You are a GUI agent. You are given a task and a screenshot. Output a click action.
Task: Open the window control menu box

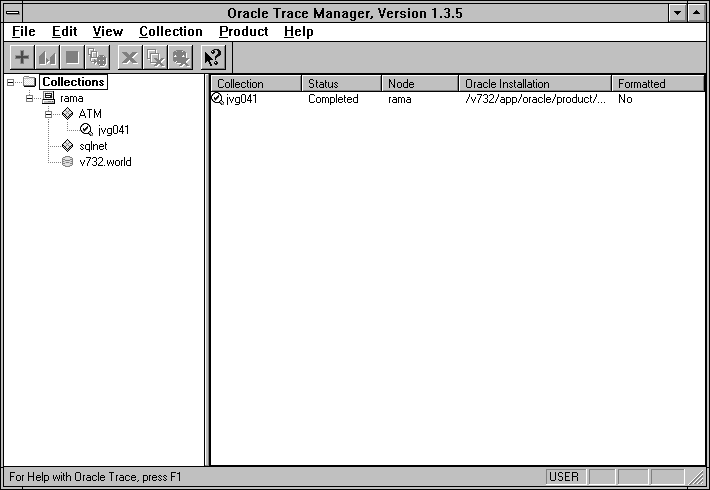[13, 13]
